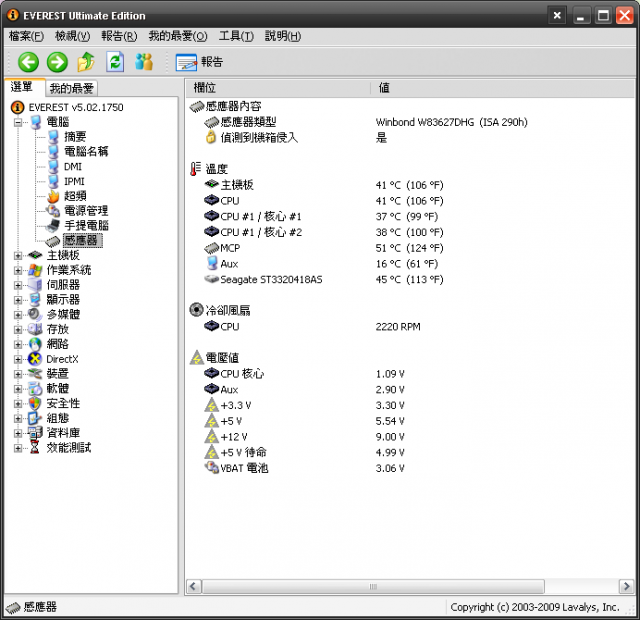Open the 檔案(F) menu
Viewport: 640px width, 620px height.
[x=26, y=36]
